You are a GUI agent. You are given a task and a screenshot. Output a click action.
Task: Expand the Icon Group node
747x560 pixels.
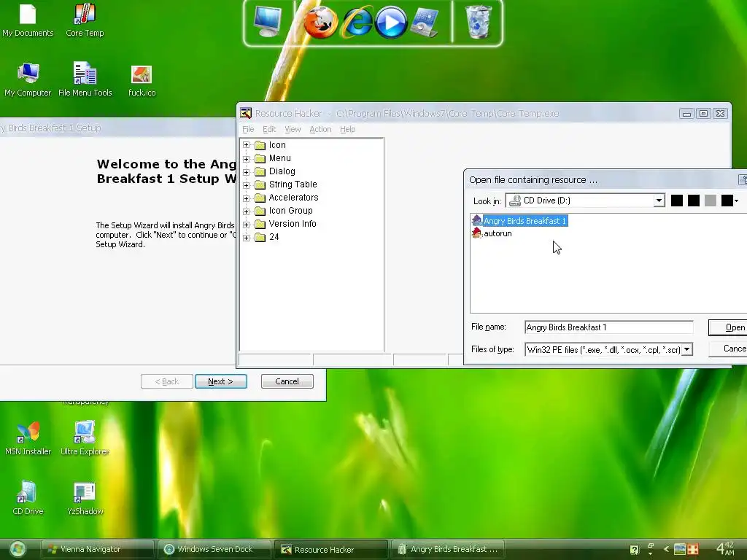click(247, 211)
